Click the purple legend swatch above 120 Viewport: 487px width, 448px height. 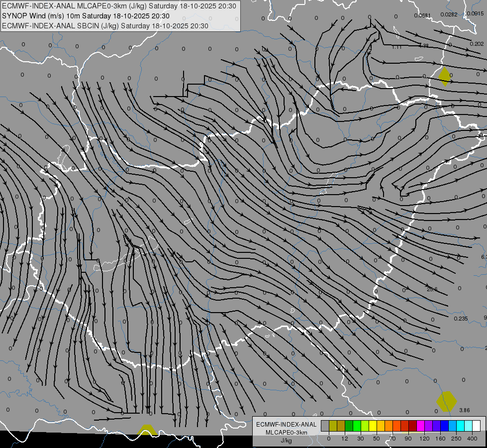point(429,426)
